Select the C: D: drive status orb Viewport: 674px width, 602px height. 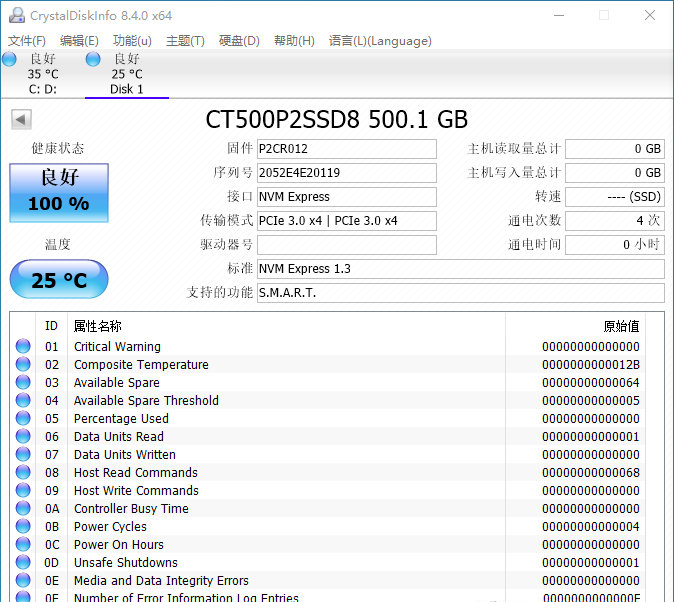pyautogui.click(x=9, y=59)
